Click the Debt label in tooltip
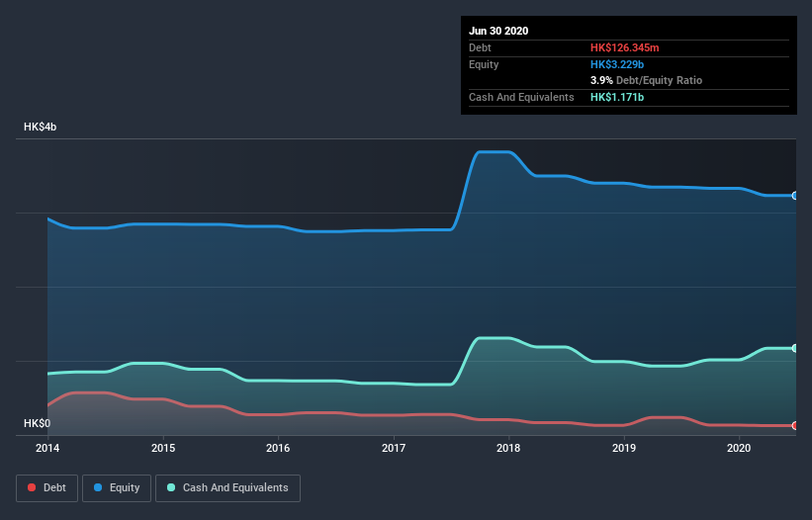 (480, 47)
